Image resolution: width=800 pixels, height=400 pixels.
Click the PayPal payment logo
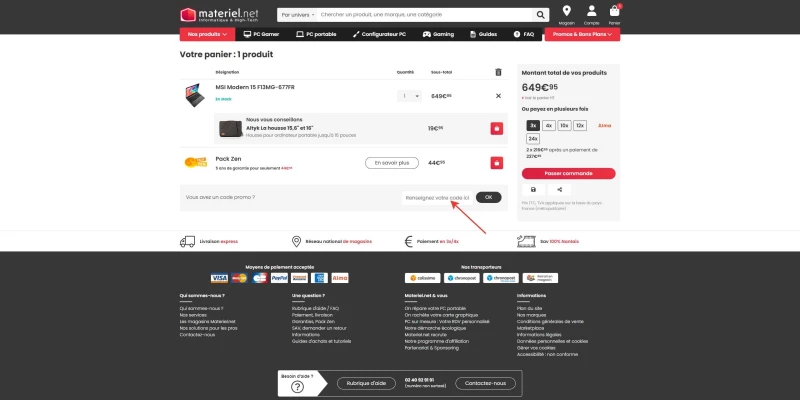279,278
